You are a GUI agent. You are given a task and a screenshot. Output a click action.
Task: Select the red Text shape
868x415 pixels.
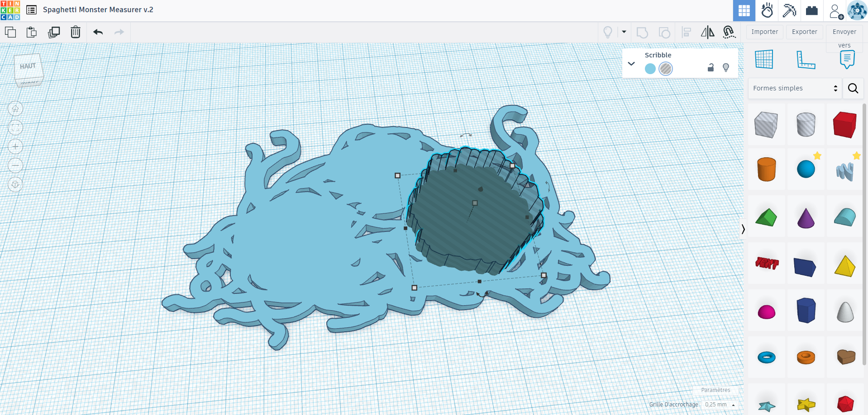pos(767,263)
